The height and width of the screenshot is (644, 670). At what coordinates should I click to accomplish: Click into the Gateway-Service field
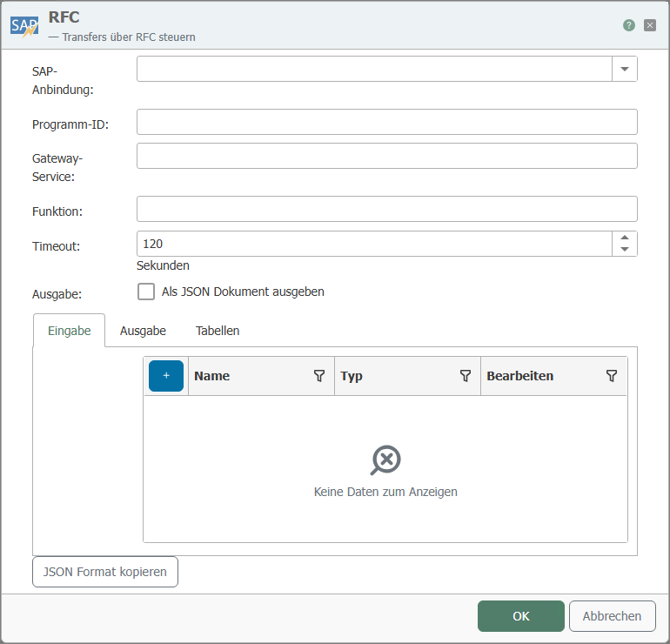click(386, 156)
